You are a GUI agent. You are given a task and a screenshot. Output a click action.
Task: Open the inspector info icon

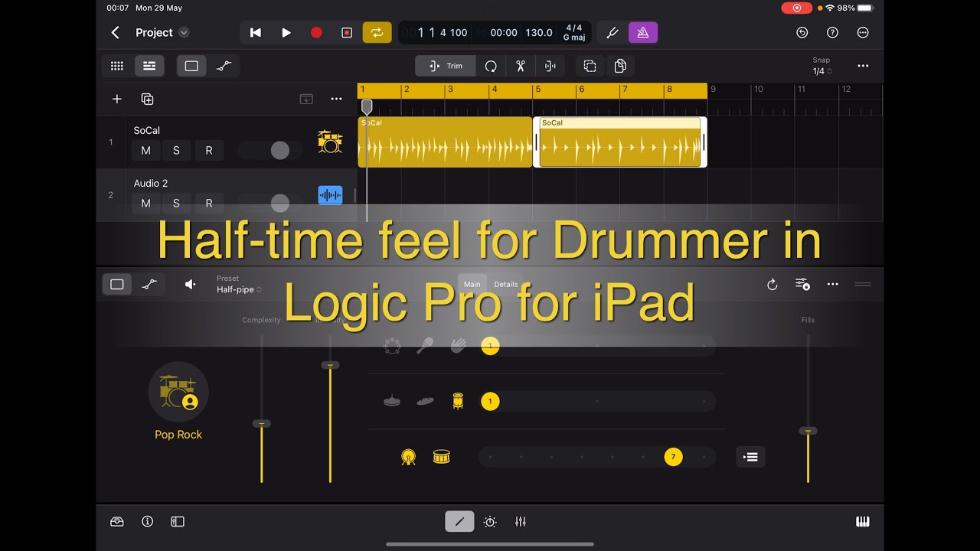148,522
